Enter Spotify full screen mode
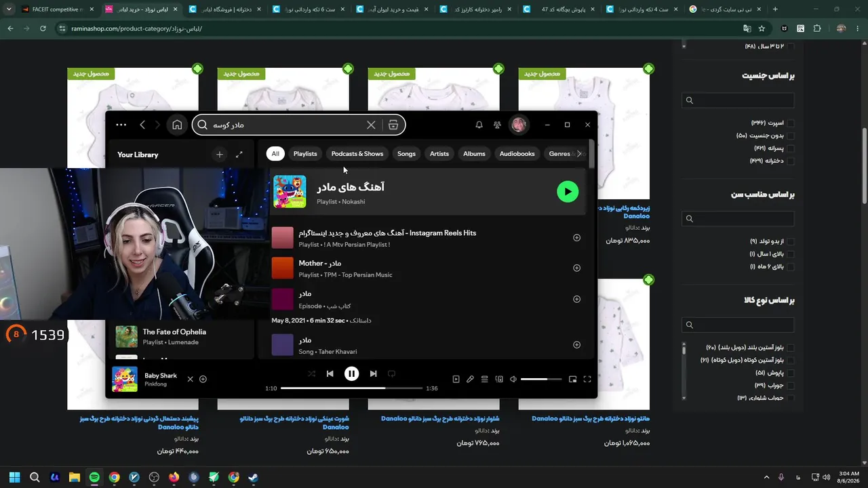This screenshot has width=868, height=488. tap(587, 380)
